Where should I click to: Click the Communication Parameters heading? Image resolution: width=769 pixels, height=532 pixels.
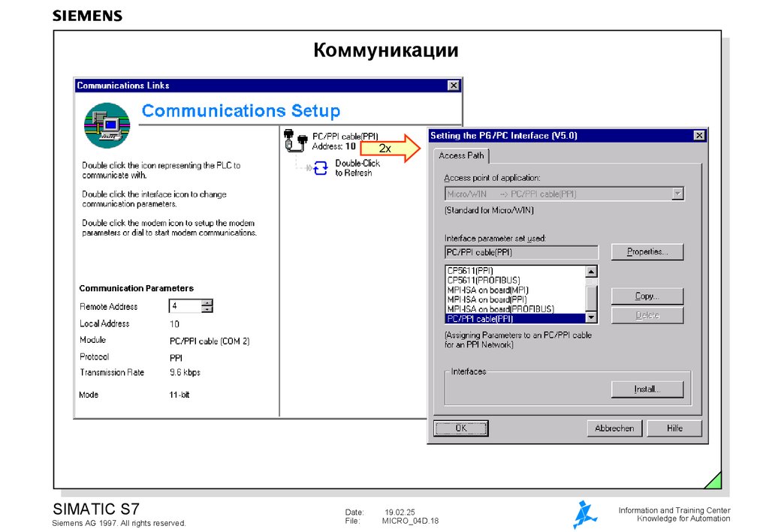137,289
